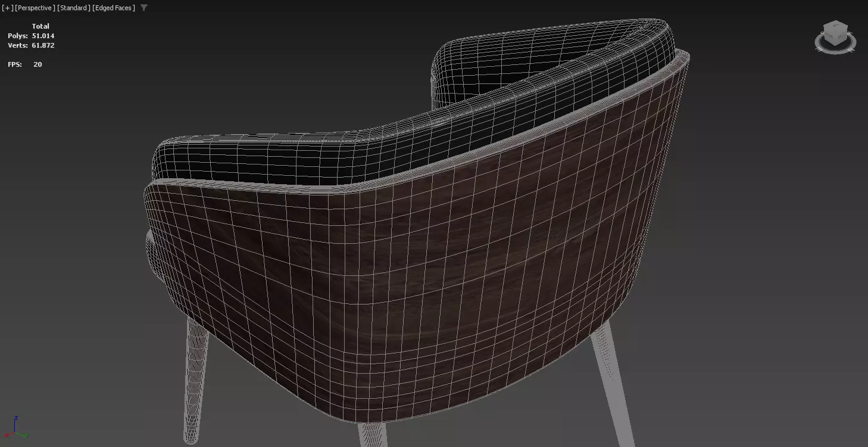The width and height of the screenshot is (868, 447).
Task: Click the Polys count 51.014
Action: pos(43,36)
